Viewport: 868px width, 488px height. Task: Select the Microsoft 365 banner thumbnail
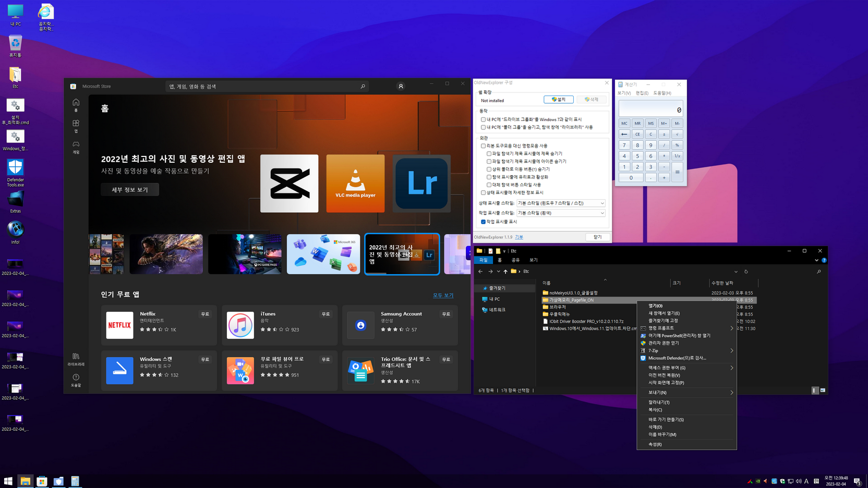pos(323,254)
